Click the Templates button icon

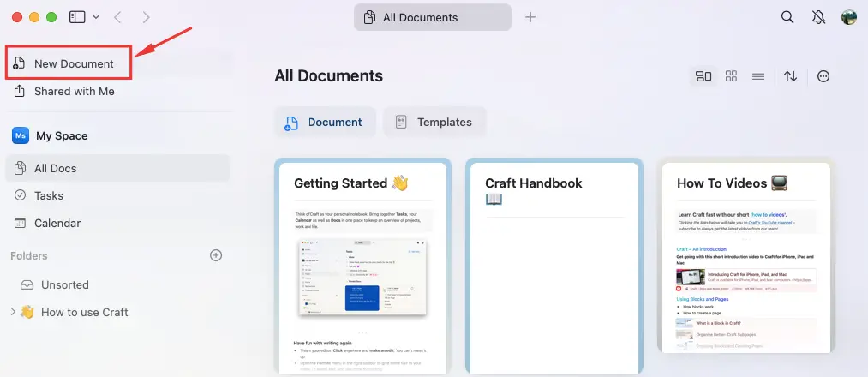401,123
